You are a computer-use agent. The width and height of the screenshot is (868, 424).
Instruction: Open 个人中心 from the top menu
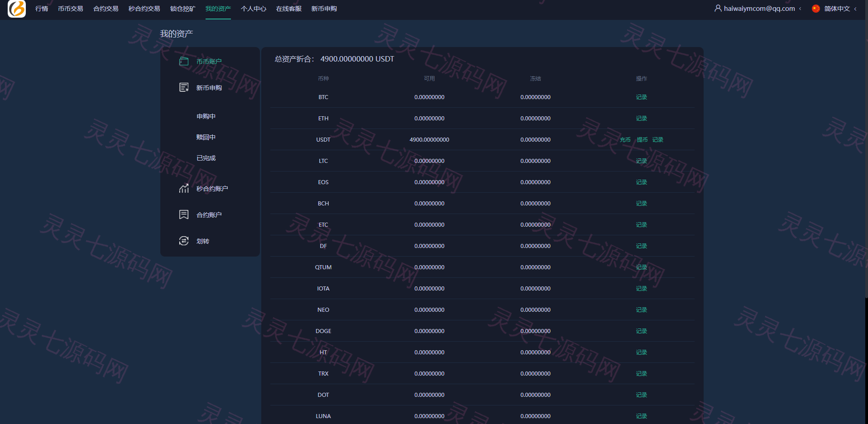tap(254, 9)
